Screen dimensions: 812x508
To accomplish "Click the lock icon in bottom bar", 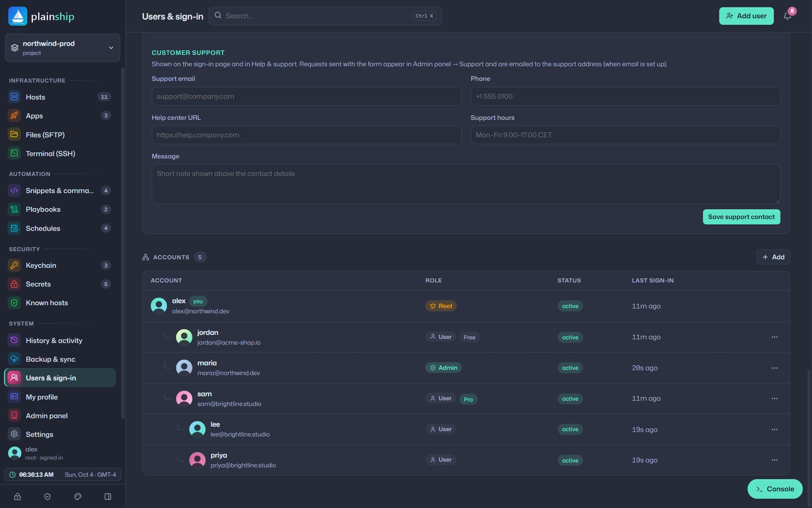I will 17,497.
